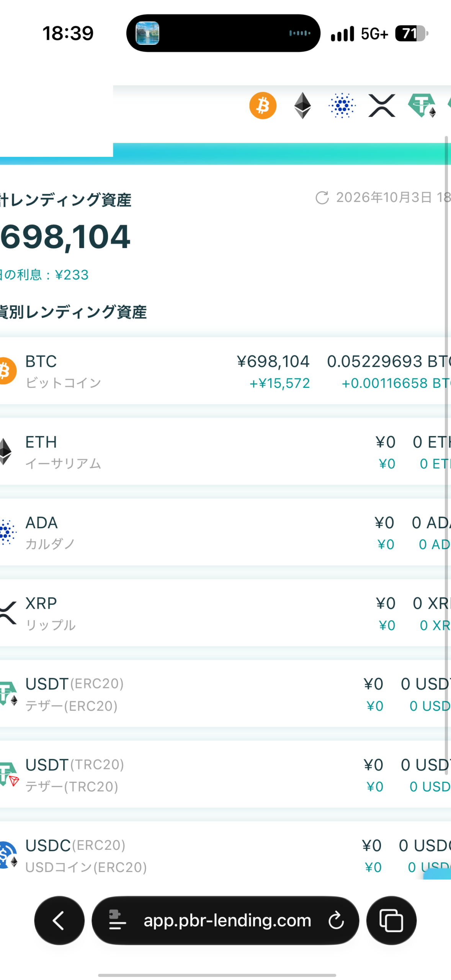Image resolution: width=451 pixels, height=980 pixels.
Task: Click the refresh icon beside the date
Action: [x=322, y=198]
